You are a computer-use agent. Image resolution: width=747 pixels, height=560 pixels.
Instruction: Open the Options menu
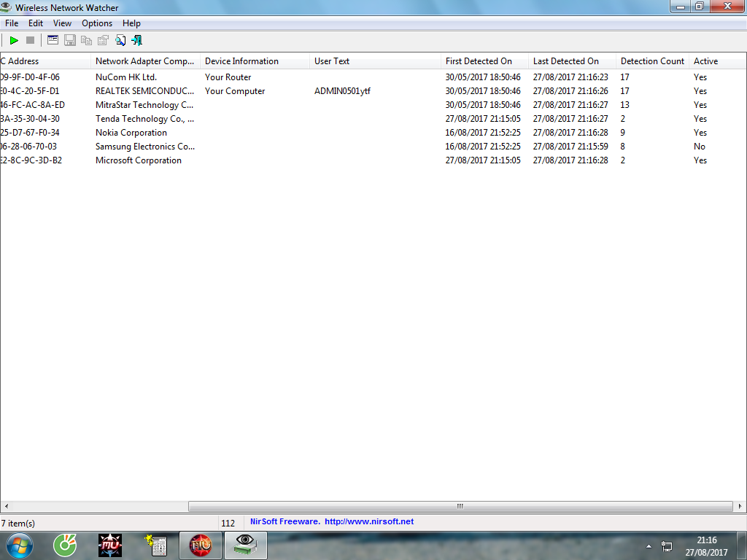(x=97, y=23)
